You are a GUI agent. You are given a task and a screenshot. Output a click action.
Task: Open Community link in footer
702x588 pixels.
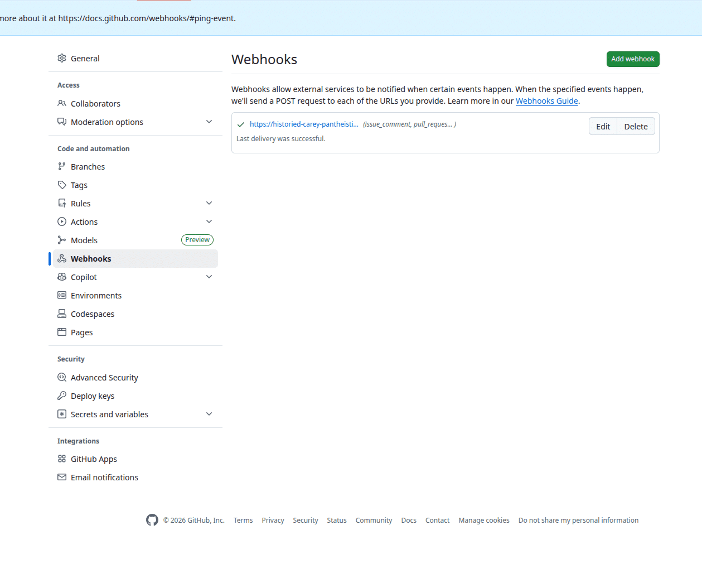[x=374, y=520]
